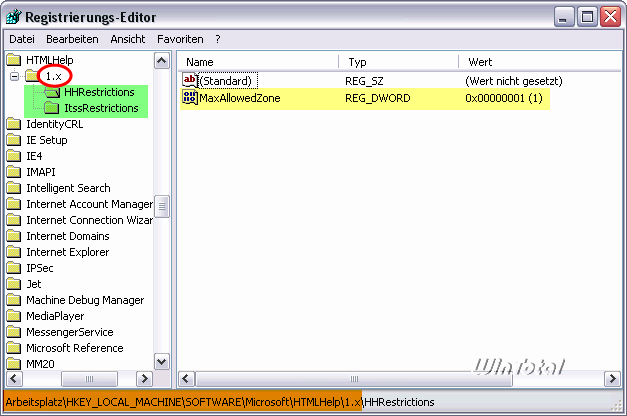Click the status bar registry path
The height and width of the screenshot is (416, 627).
point(220,402)
